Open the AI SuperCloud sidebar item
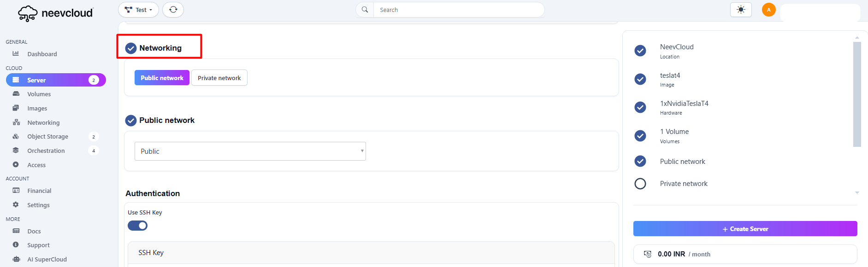Image resolution: width=868 pixels, height=267 pixels. [47, 259]
